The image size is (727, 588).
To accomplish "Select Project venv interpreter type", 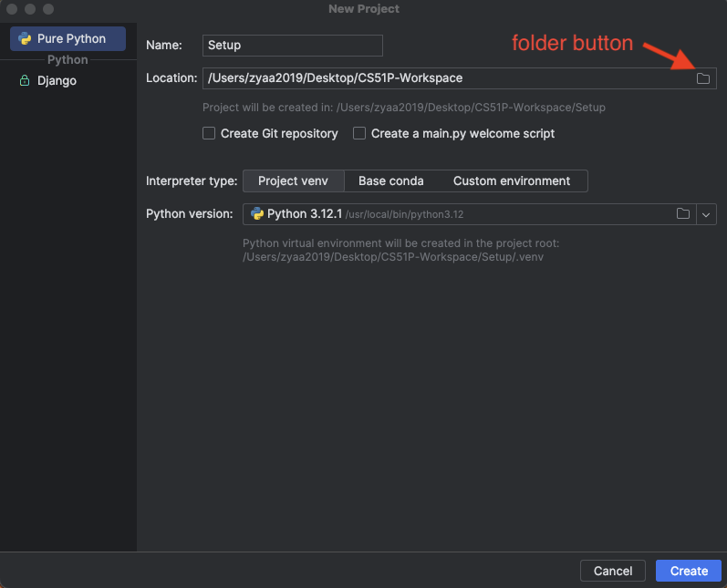I will click(293, 181).
